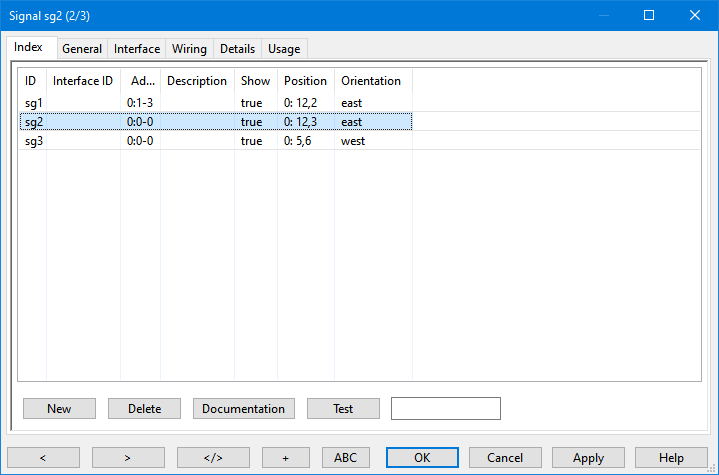
Task: Click the Test button
Action: [343, 409]
